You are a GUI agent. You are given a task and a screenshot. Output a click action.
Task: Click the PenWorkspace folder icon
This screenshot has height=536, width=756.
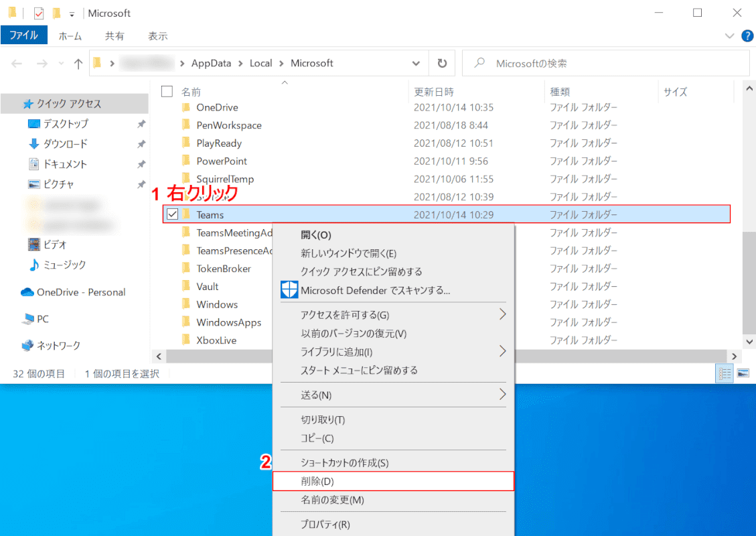pos(187,125)
